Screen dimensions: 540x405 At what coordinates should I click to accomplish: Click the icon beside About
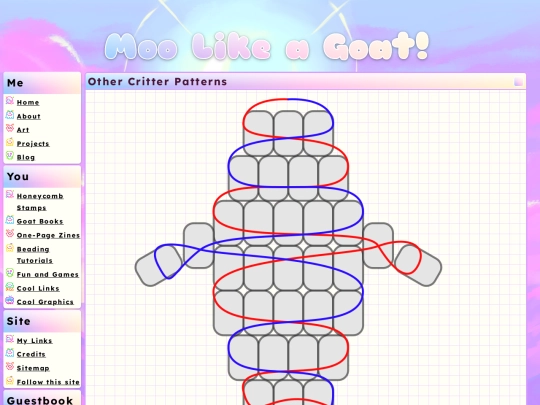pos(10,114)
